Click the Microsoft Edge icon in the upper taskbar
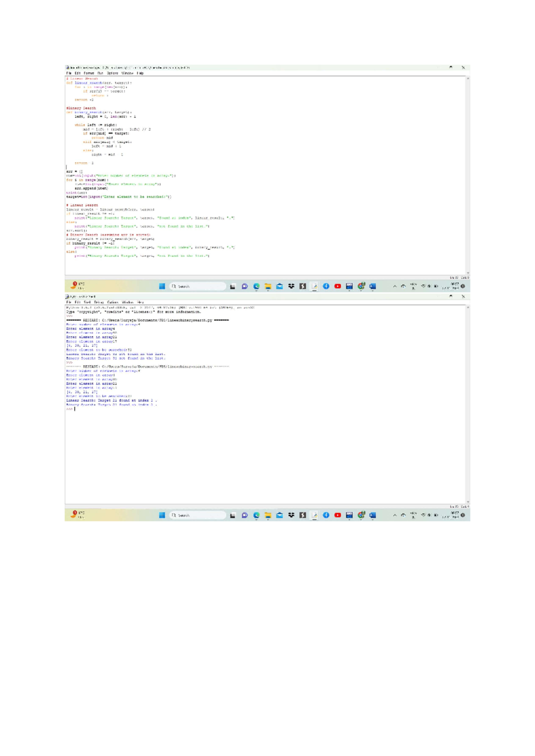Viewport: 535px width, 756px height. (256, 286)
